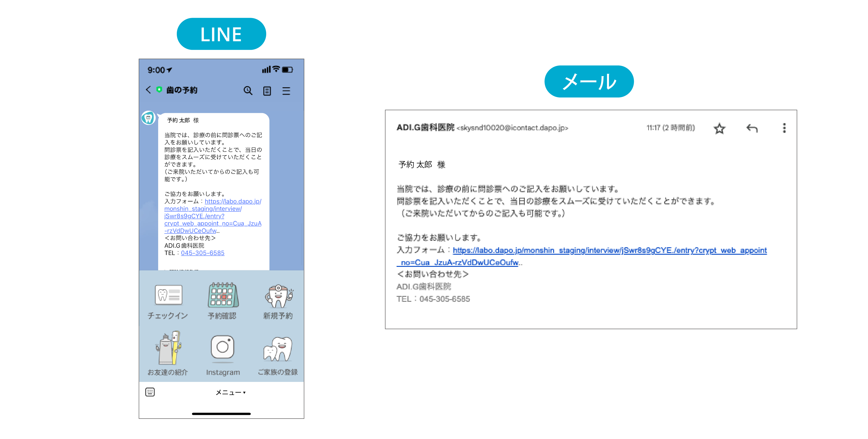The image size is (868, 439).
Task: Open ご家族の登録 family teeth icon
Action: click(x=278, y=349)
